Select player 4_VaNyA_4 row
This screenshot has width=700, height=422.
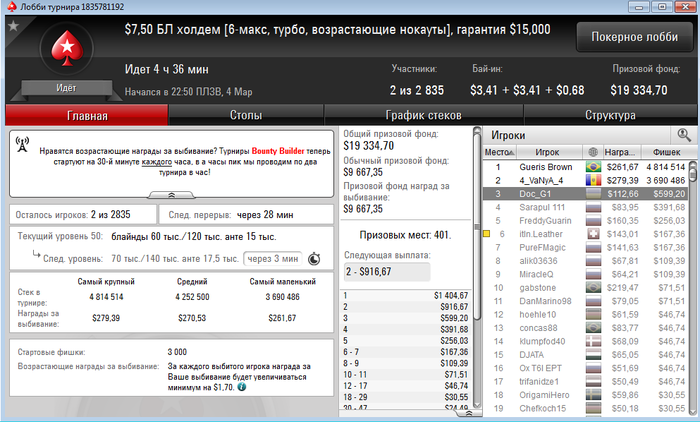click(x=585, y=180)
